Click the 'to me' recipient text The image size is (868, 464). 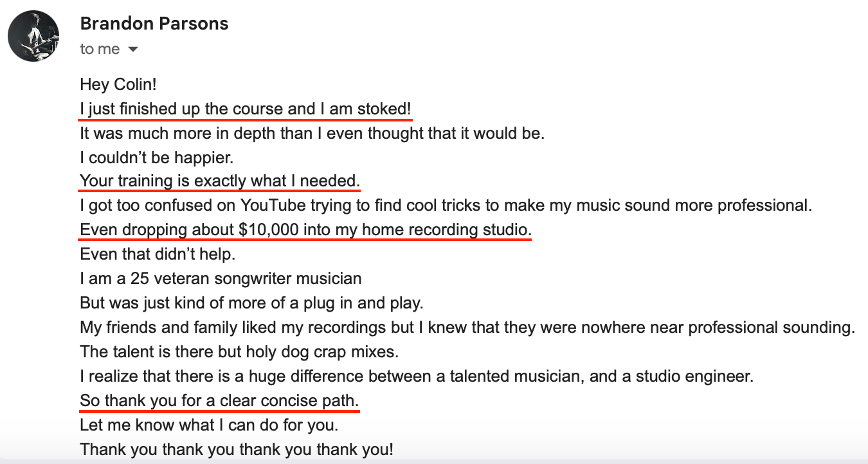[100, 49]
